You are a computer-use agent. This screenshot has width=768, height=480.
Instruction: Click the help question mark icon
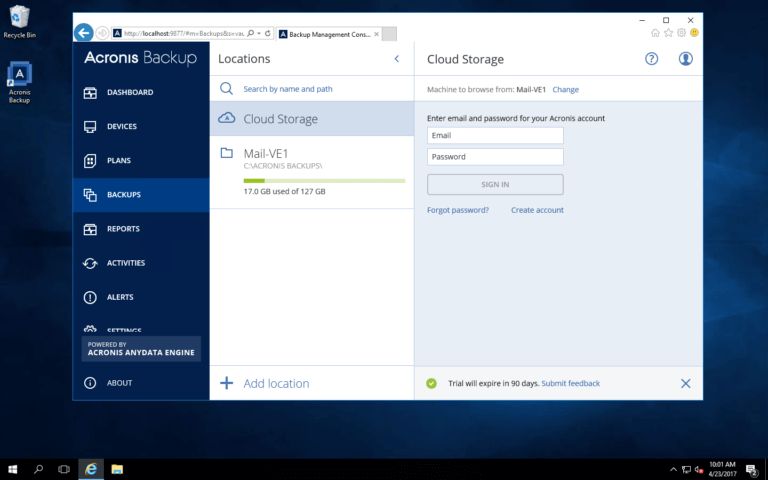click(x=652, y=59)
